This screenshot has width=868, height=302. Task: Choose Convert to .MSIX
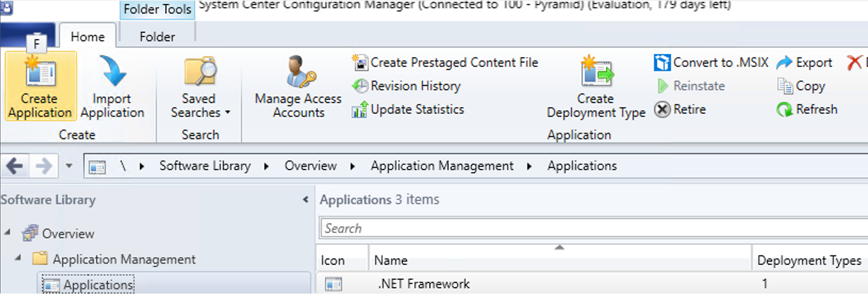point(711,63)
